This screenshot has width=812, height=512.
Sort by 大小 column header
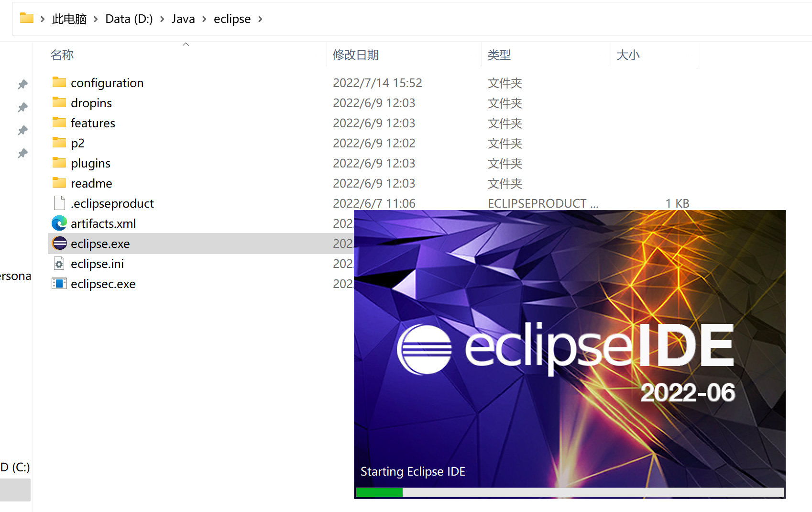tap(628, 55)
